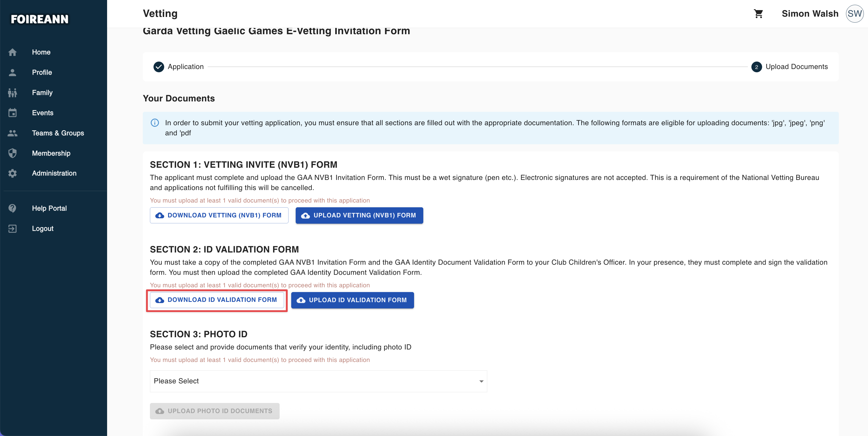Screen dimensions: 868x436
Task: Click the info icon in blue banner
Action: (x=155, y=123)
